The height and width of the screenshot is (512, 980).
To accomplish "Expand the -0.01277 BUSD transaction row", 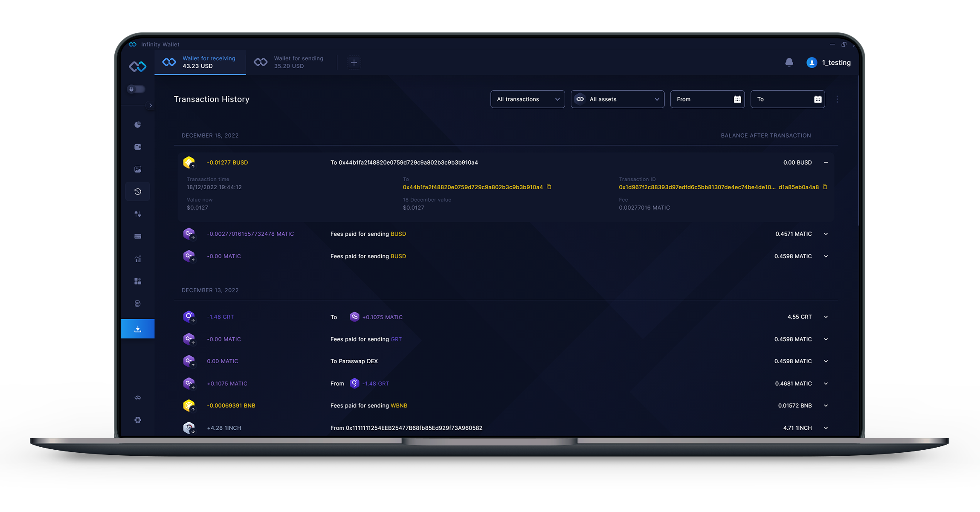I will [x=827, y=162].
